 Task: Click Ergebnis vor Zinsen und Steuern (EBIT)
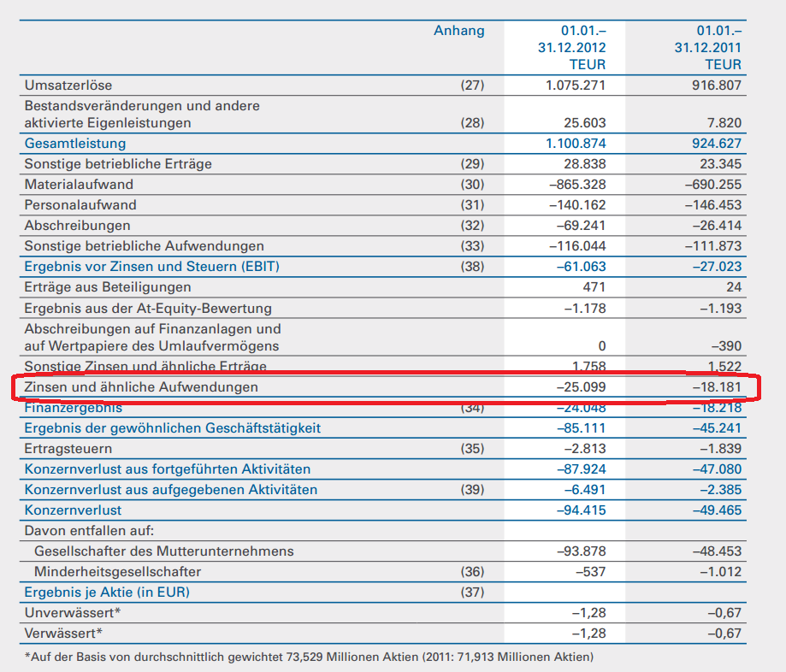click(152, 267)
